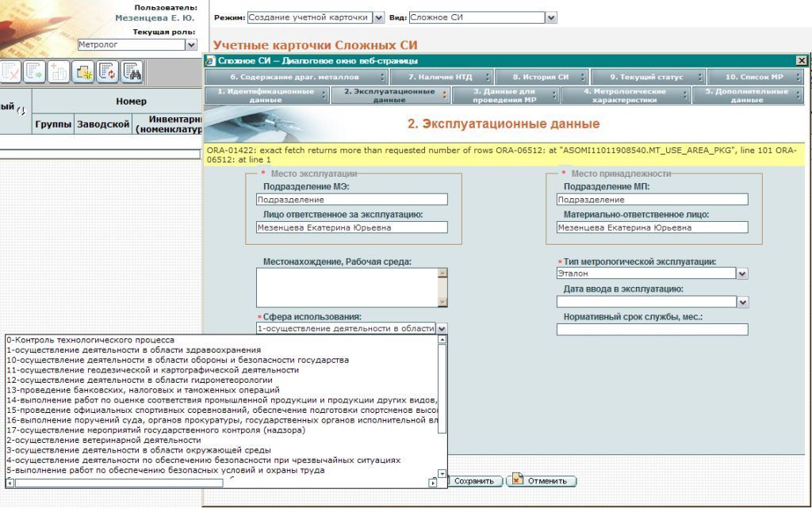Switch to tab 8. История СИ
The height and width of the screenshot is (508, 812).
[x=541, y=77]
